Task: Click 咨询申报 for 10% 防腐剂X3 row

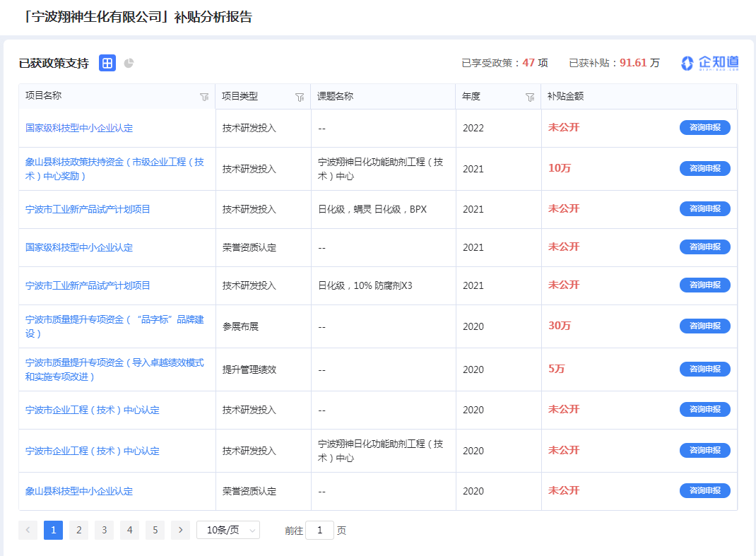Action: (705, 285)
